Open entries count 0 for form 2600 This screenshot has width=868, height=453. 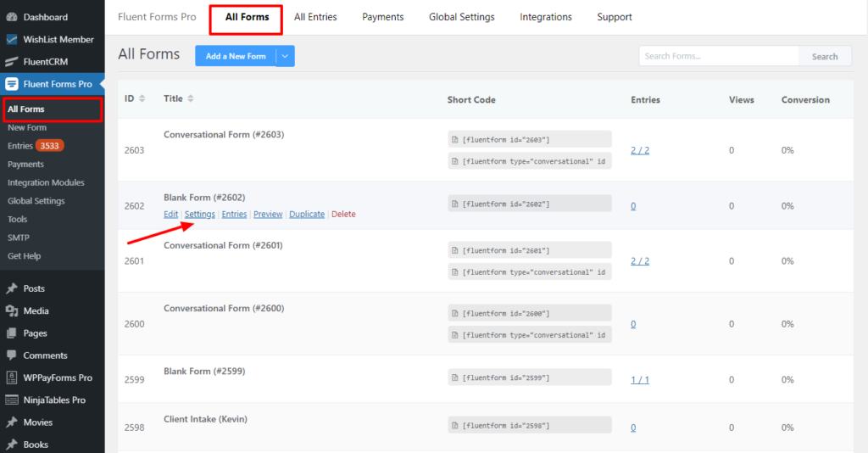coord(633,324)
